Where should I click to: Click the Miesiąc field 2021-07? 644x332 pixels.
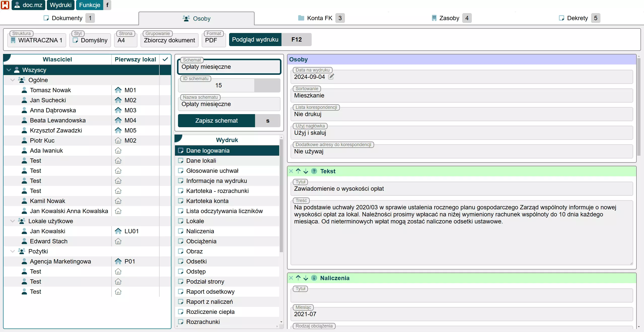[461, 314]
